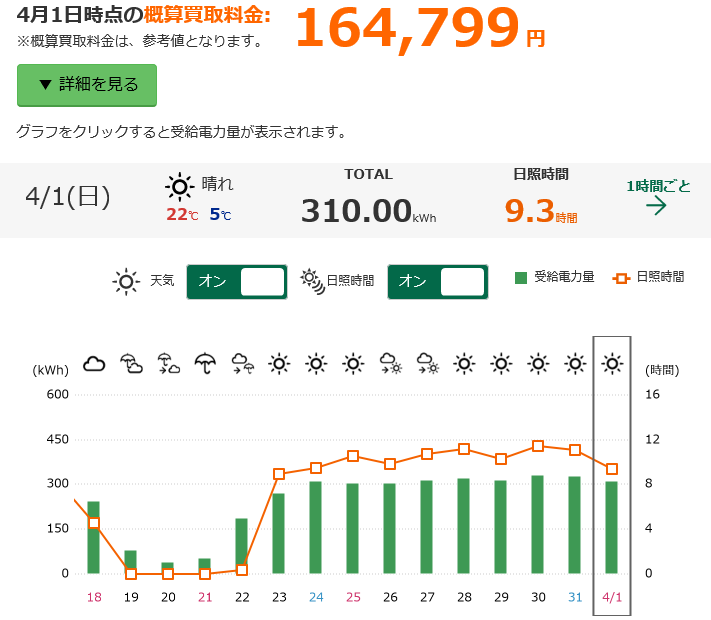Select the green bar for day 22
Image resolution: width=711 pixels, height=620 pixels.
point(242,546)
